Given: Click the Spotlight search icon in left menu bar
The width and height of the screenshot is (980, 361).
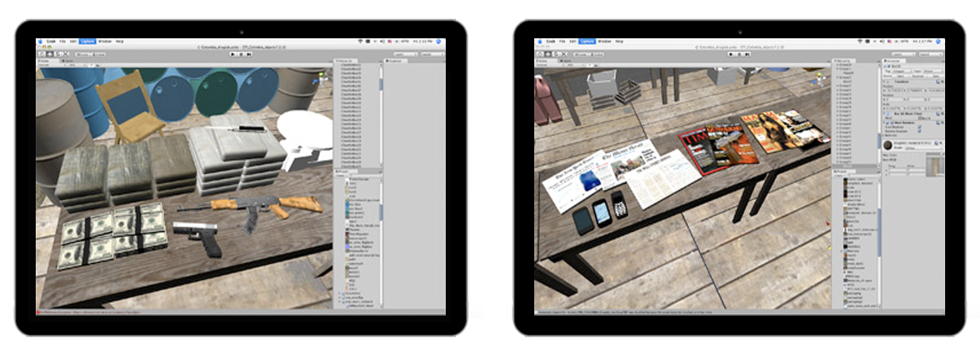Looking at the screenshot, I should pos(437,41).
